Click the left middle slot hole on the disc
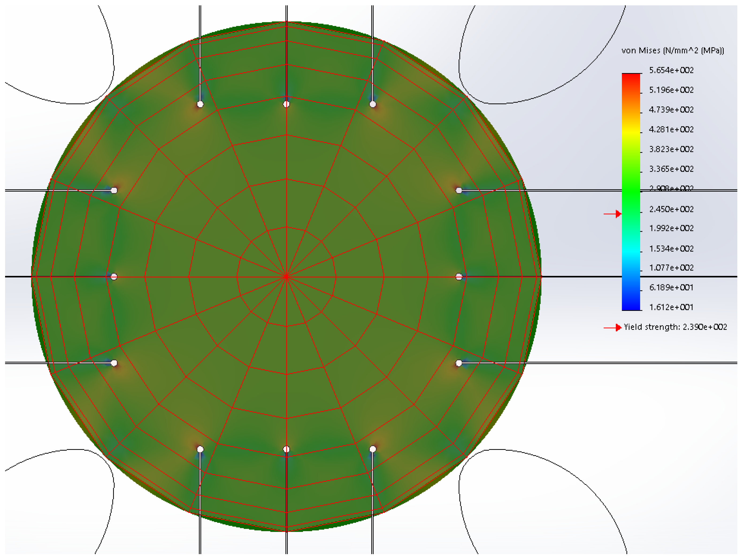Screen dimensions: 744x560 (x=114, y=277)
